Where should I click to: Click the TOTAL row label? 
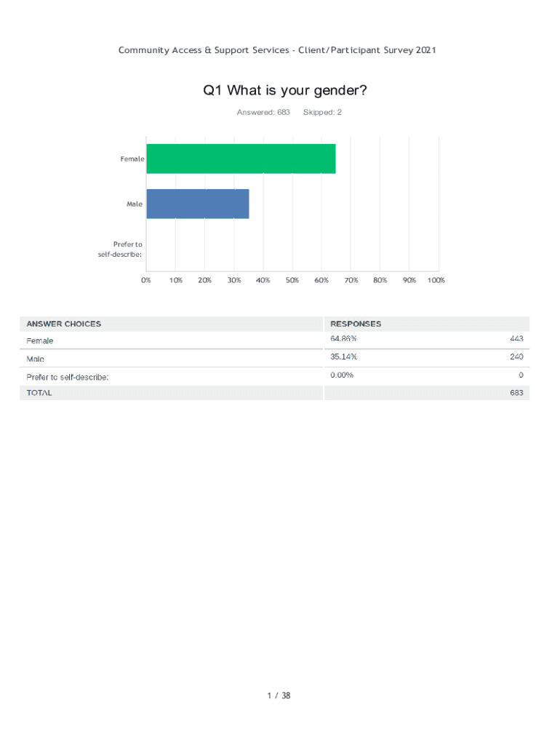click(39, 392)
